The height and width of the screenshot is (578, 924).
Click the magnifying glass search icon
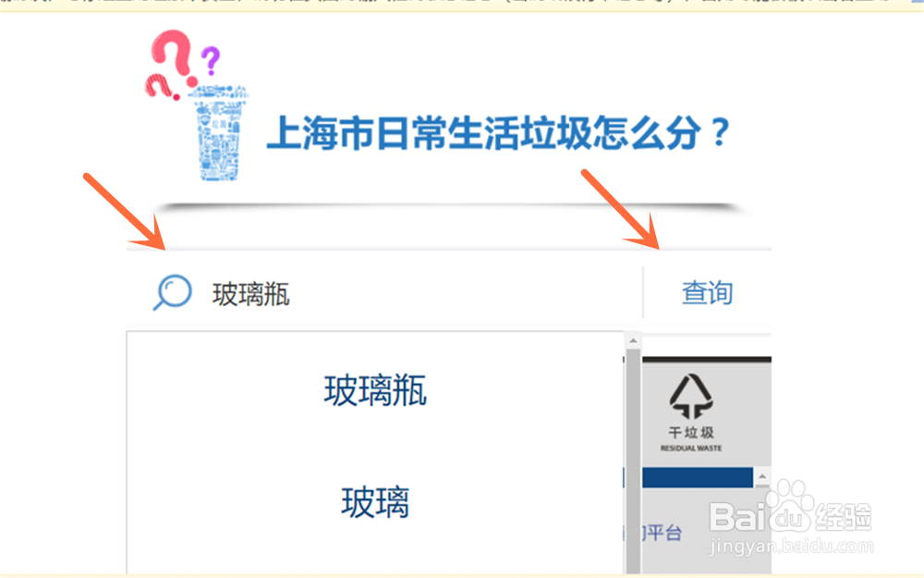[x=172, y=292]
